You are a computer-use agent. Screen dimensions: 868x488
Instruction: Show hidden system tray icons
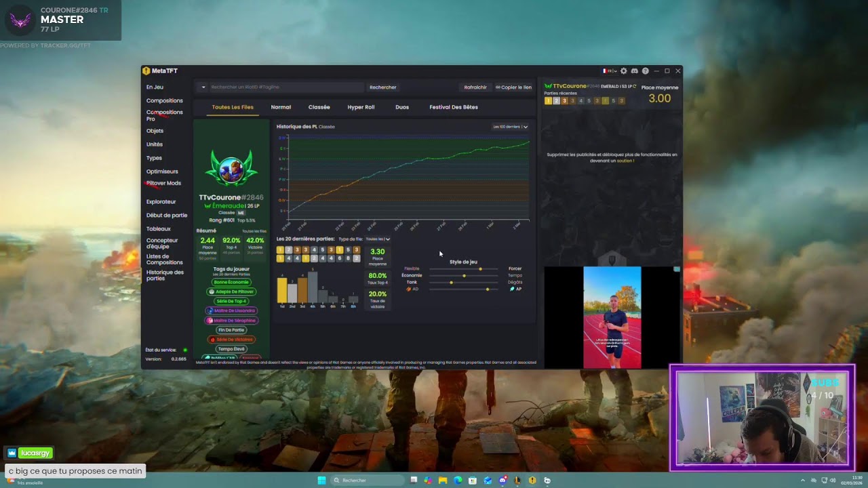(803, 481)
